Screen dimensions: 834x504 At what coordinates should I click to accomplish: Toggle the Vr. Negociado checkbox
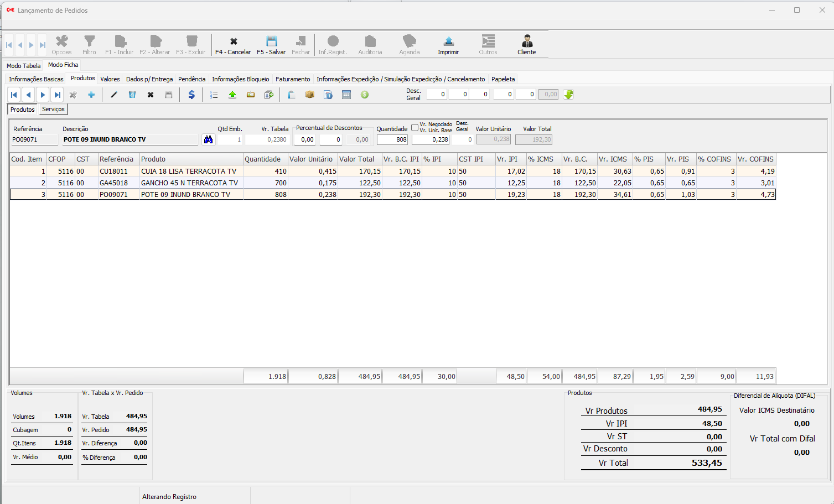click(x=415, y=127)
